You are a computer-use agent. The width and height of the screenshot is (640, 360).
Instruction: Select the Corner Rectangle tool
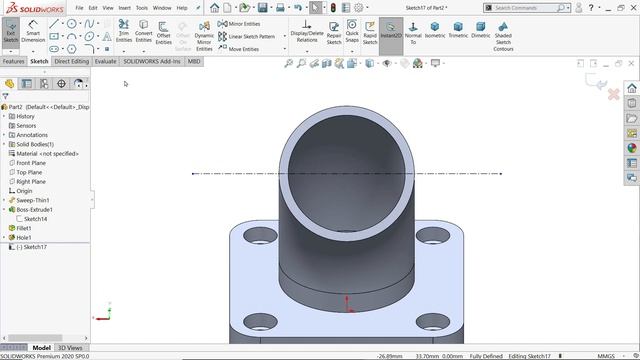[x=53, y=36]
